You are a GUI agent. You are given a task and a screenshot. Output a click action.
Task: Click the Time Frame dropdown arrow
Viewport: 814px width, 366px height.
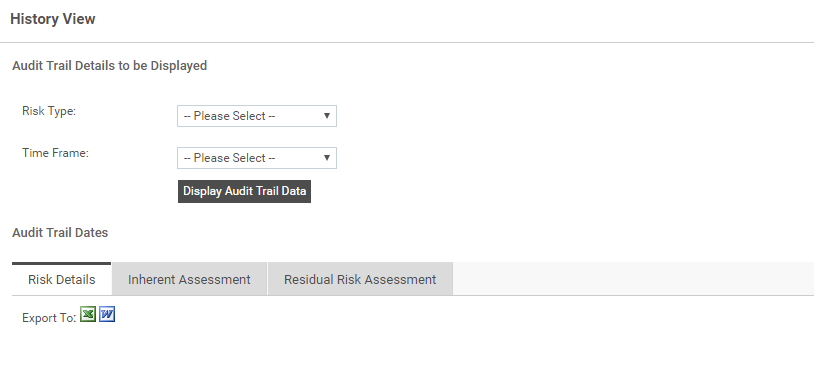[x=327, y=158]
